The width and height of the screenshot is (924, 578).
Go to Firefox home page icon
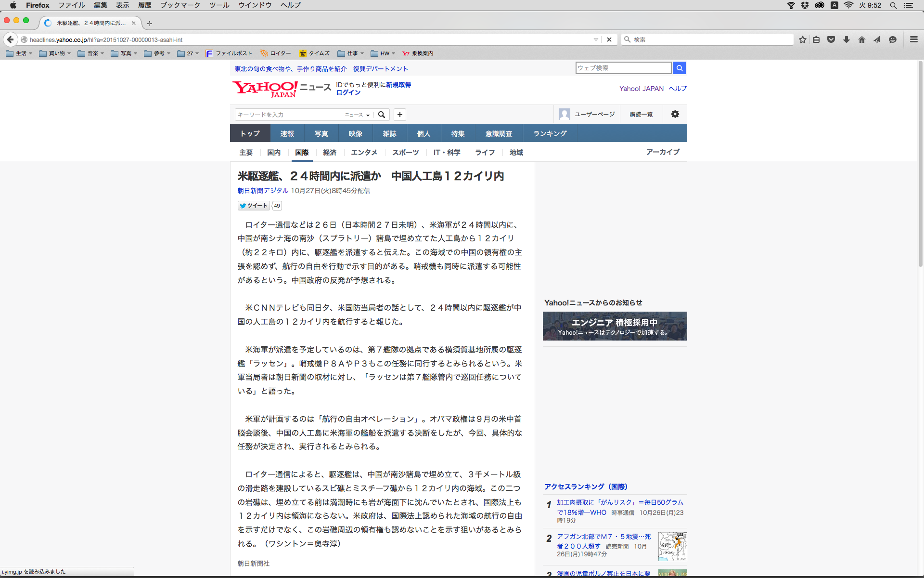pos(862,39)
